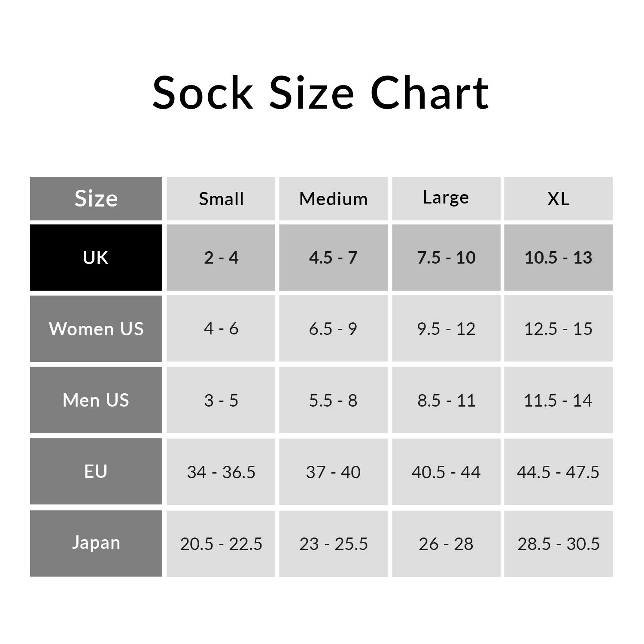644x644 pixels.
Task: Click the Men US row label
Action: point(96,400)
